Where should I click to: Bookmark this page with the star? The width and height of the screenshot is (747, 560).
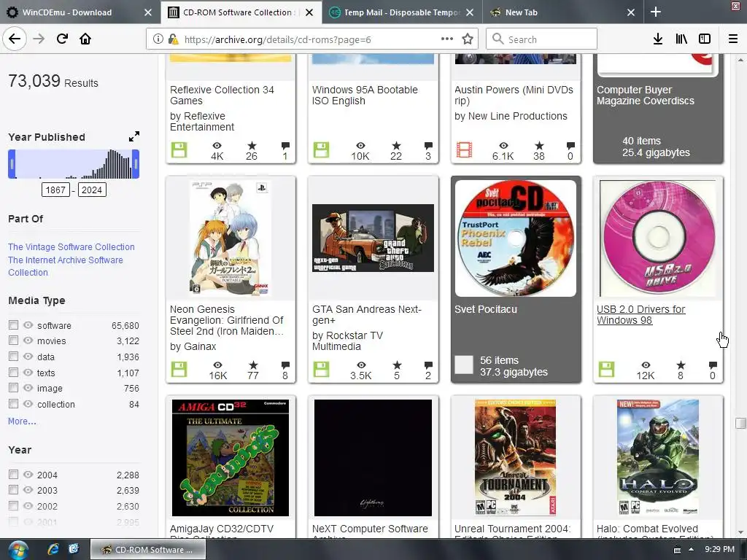click(468, 39)
